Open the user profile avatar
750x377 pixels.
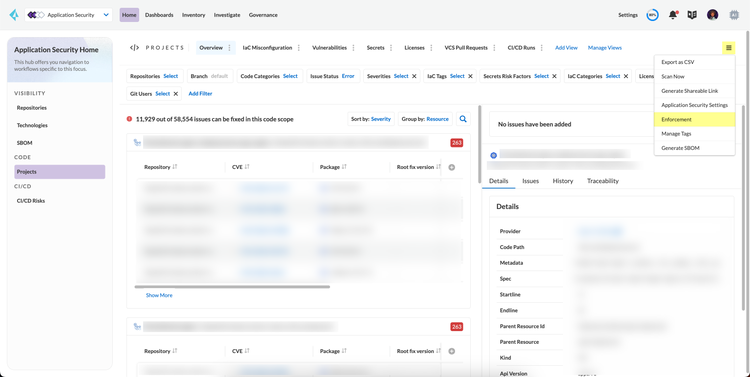(713, 15)
